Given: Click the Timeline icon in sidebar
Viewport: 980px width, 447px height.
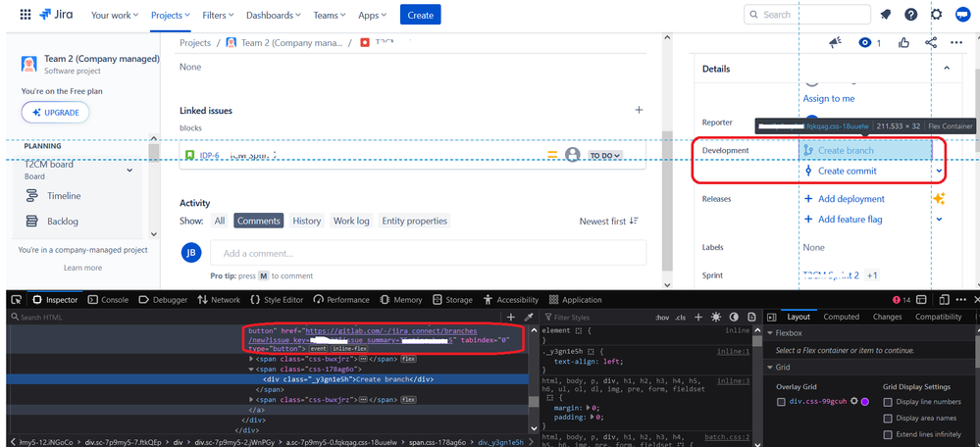Looking at the screenshot, I should pos(31,195).
